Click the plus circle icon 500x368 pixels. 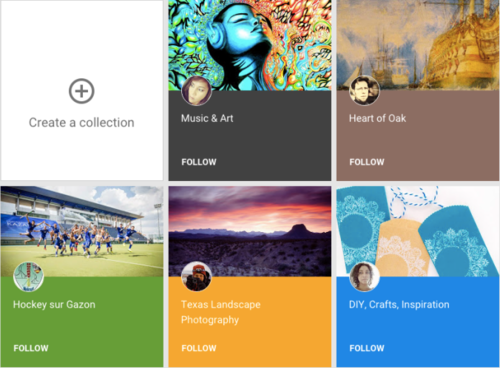click(82, 91)
